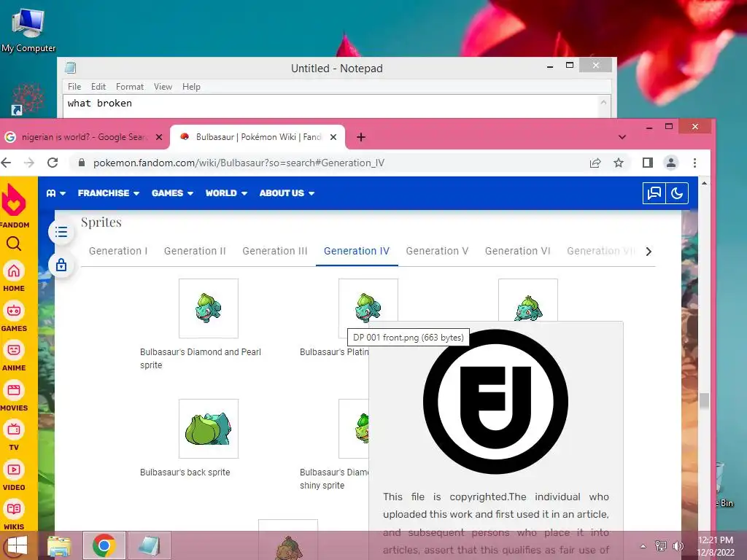Image resolution: width=747 pixels, height=560 pixels.
Task: Toggle dark mode moon icon
Action: click(x=677, y=193)
